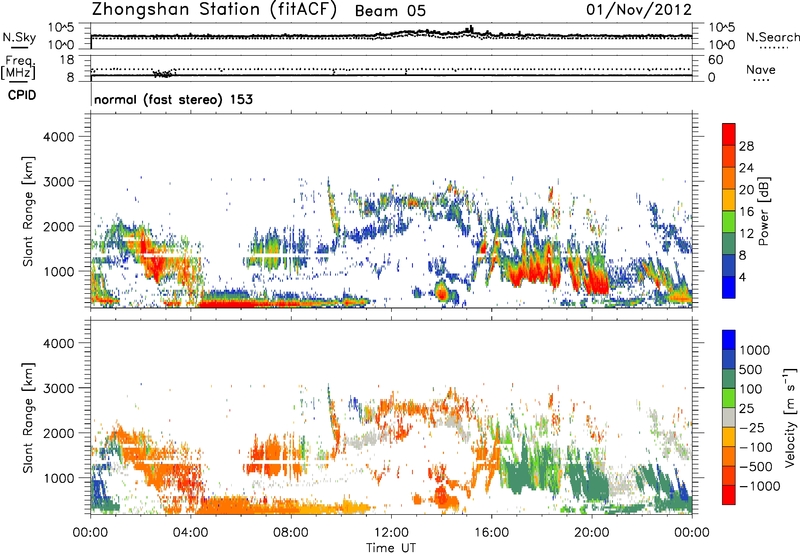800x554 pixels.
Task: Click 'normal (fast stereo) 153' text
Action: (173, 99)
